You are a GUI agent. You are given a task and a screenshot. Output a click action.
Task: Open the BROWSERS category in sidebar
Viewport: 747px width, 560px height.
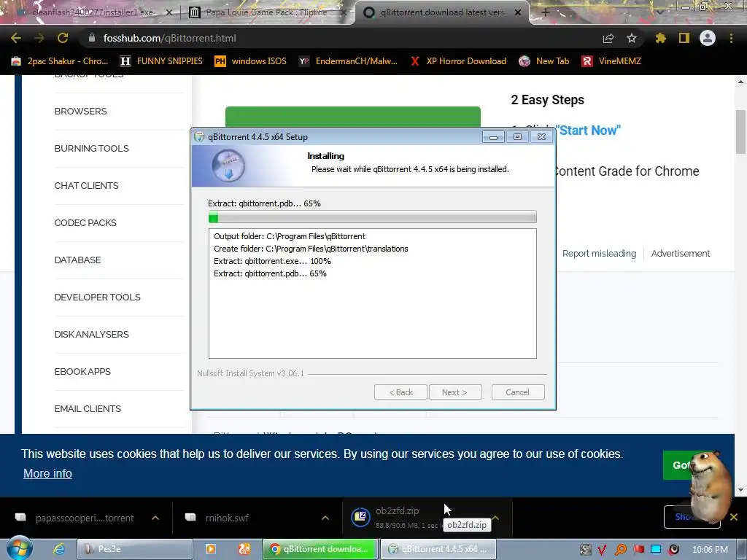[80, 111]
